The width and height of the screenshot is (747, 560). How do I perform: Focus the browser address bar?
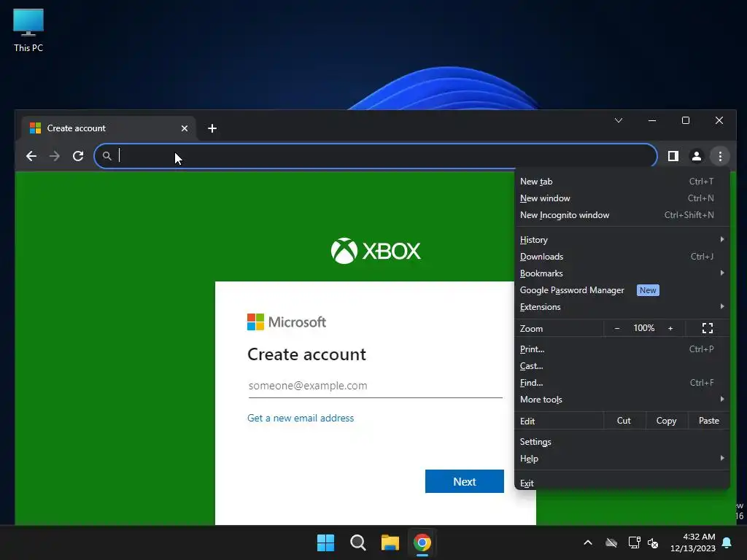[x=376, y=156]
